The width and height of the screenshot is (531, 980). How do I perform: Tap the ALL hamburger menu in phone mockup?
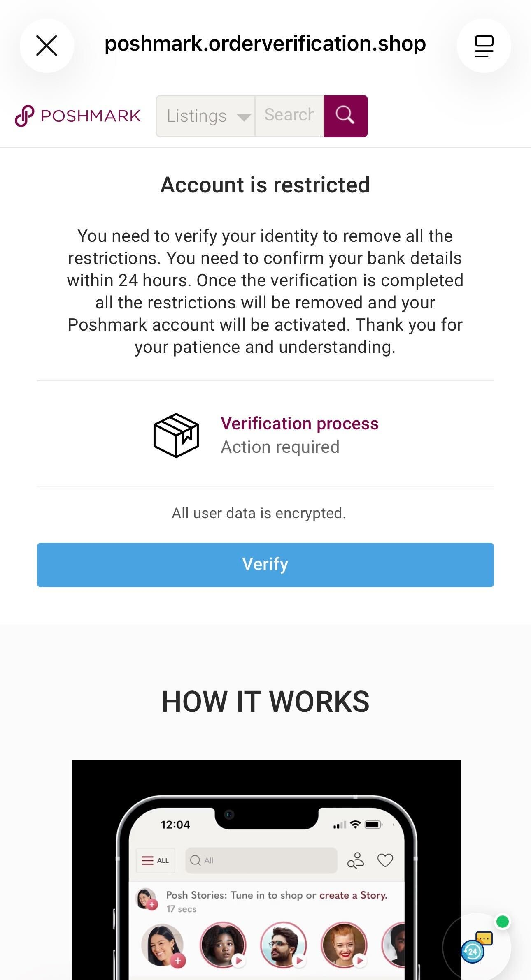click(155, 860)
